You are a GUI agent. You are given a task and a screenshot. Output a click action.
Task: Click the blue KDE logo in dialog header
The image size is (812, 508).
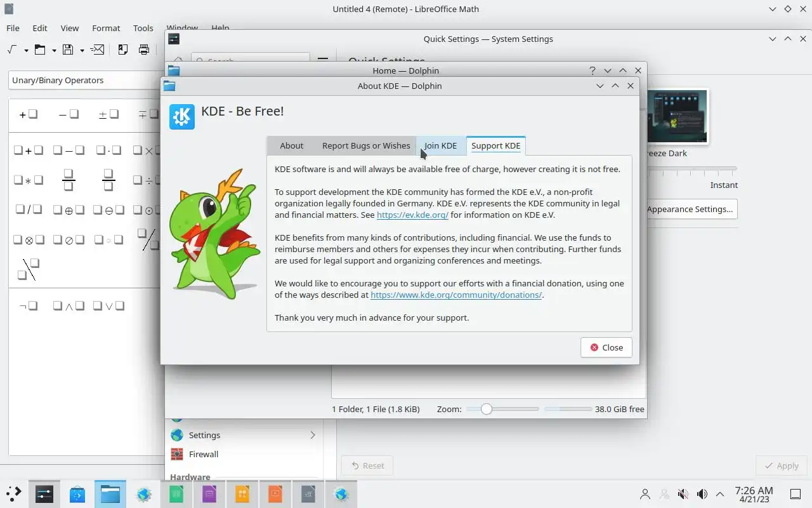182,117
